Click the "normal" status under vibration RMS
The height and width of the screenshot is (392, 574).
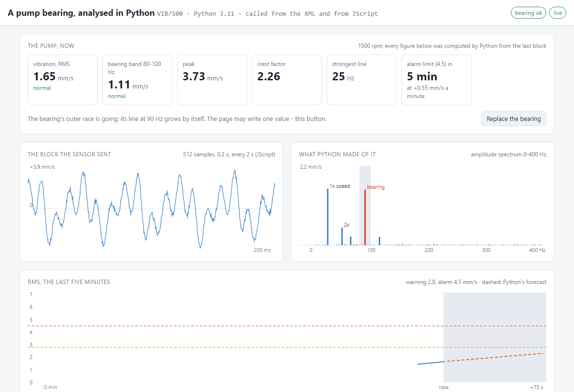click(x=42, y=88)
